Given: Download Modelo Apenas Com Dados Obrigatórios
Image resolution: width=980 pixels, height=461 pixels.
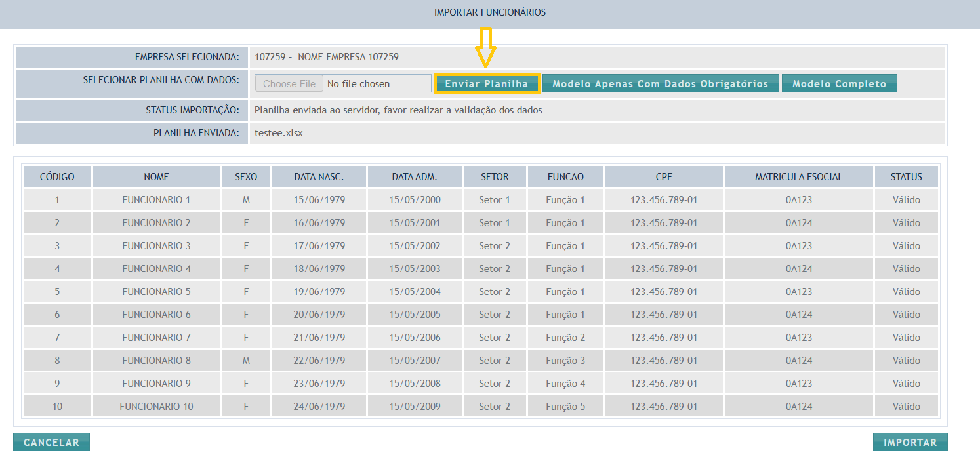Looking at the screenshot, I should pyautogui.click(x=661, y=83).
